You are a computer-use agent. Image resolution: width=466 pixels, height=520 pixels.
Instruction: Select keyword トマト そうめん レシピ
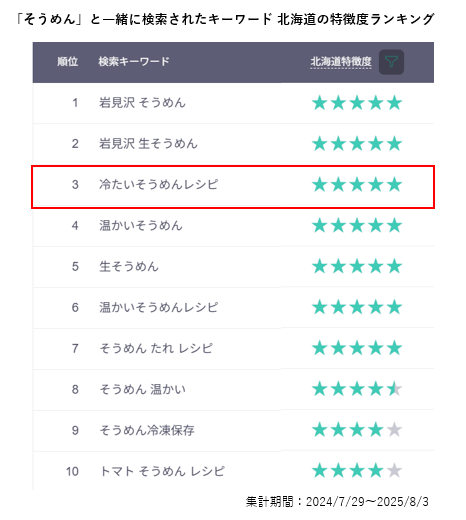point(162,471)
